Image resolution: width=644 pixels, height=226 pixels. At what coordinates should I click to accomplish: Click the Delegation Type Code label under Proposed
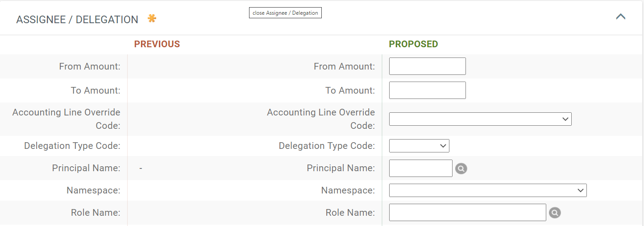coord(327,146)
